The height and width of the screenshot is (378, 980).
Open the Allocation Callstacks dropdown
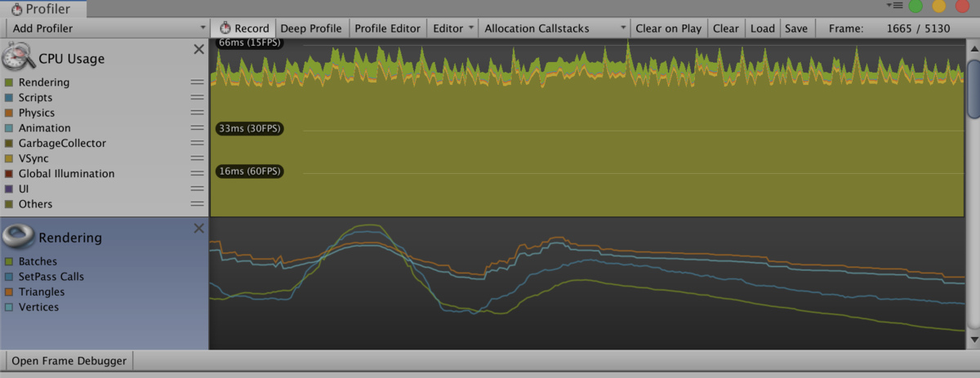point(555,28)
